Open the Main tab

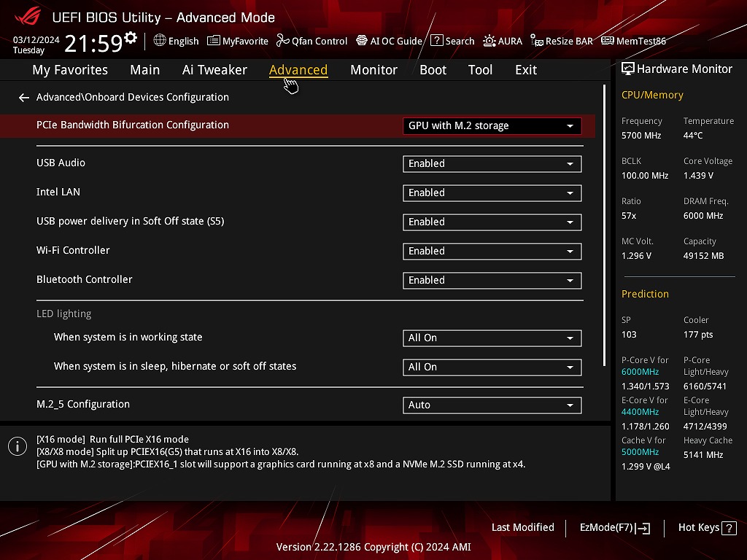(145, 70)
